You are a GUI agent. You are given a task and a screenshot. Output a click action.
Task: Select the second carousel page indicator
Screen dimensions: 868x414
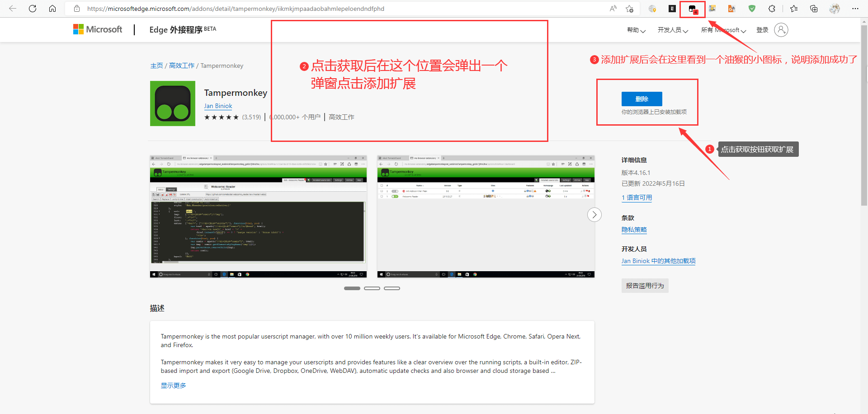click(372, 288)
